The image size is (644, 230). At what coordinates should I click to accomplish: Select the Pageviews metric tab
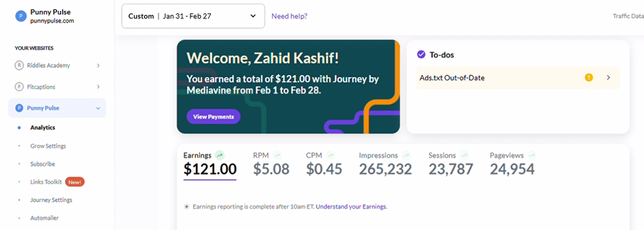512,164
